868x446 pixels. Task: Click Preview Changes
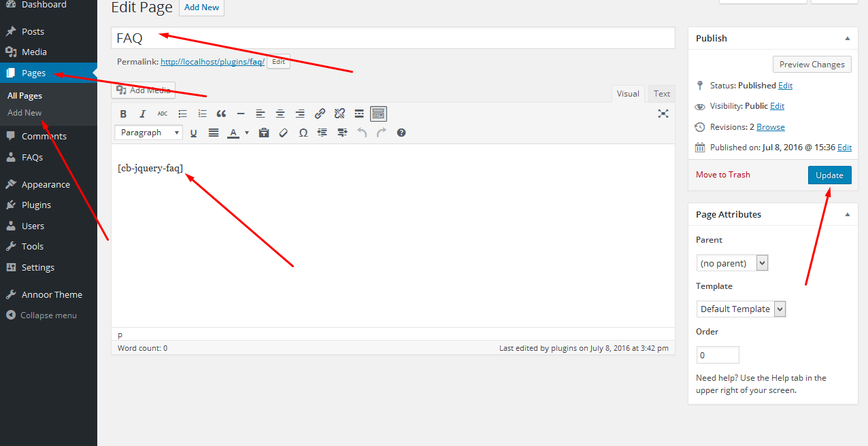[x=812, y=64]
